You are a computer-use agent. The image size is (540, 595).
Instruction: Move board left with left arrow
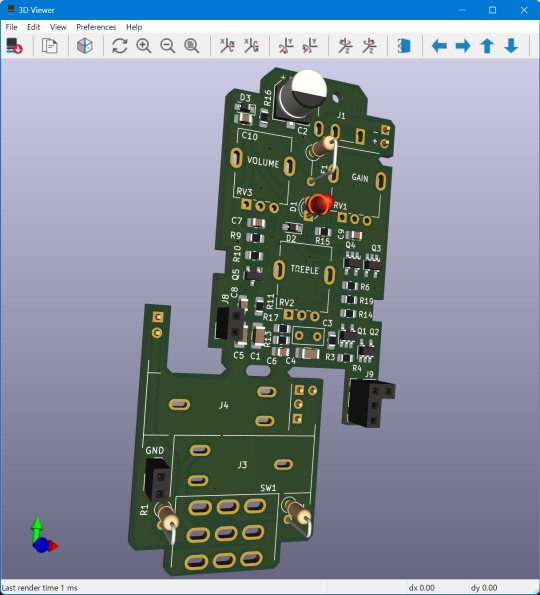tap(439, 46)
